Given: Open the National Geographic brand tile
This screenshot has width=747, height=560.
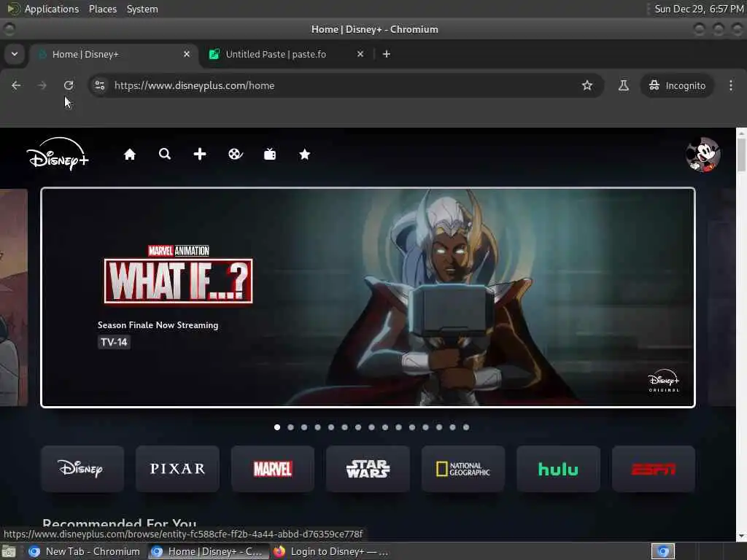Looking at the screenshot, I should click(463, 469).
